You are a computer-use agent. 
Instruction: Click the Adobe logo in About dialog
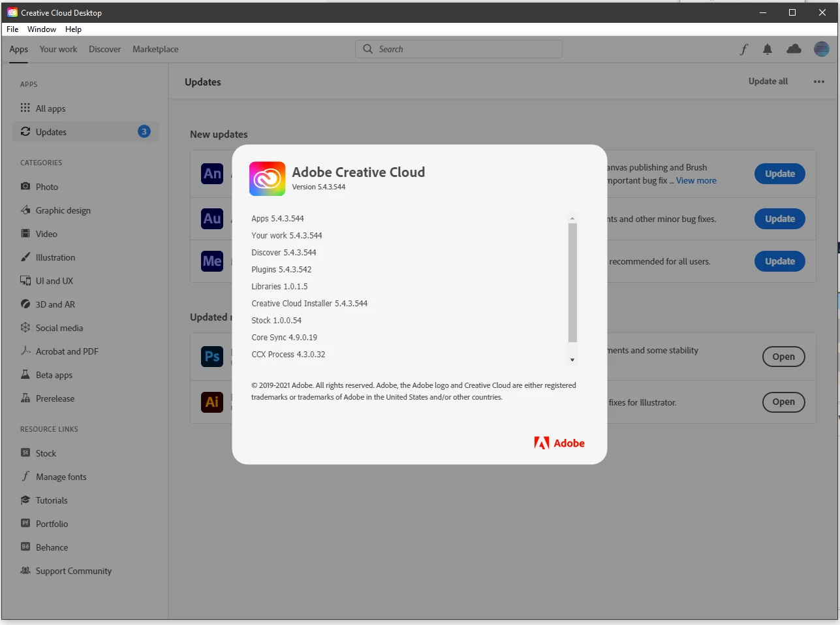pyautogui.click(x=559, y=443)
